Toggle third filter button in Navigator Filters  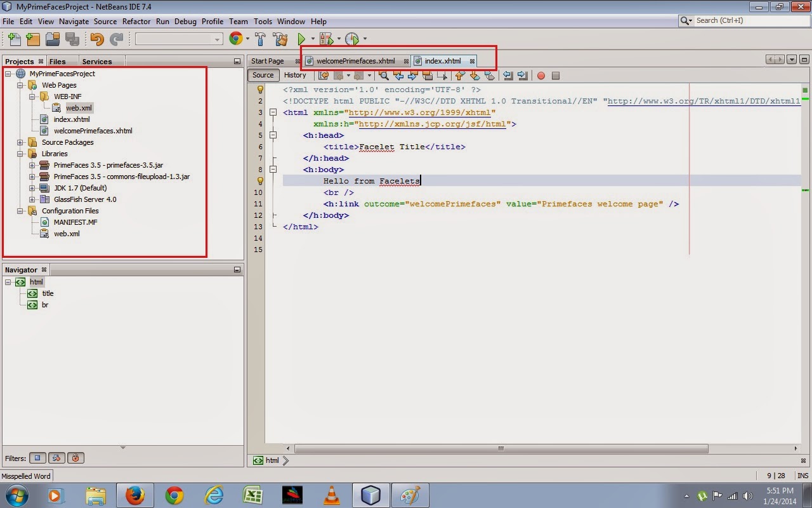75,458
